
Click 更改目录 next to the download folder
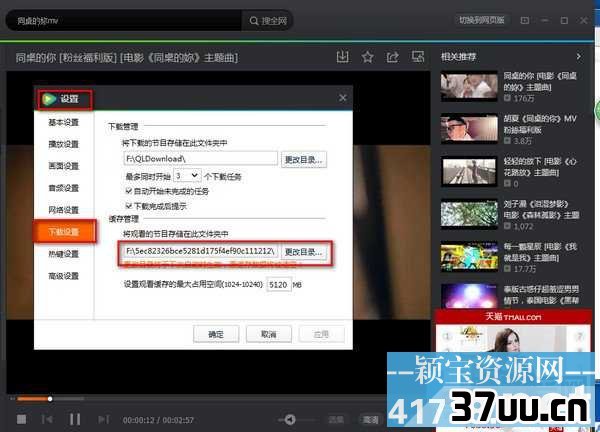click(304, 159)
